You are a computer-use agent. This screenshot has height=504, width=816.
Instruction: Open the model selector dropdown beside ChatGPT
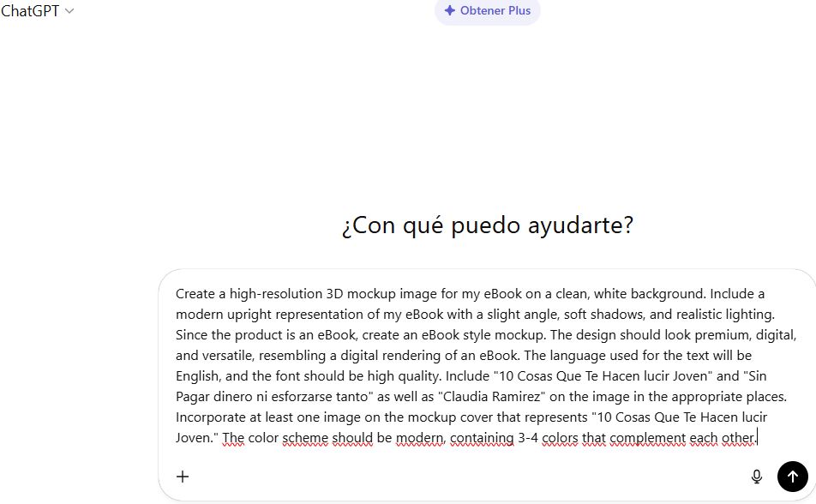click(x=69, y=11)
